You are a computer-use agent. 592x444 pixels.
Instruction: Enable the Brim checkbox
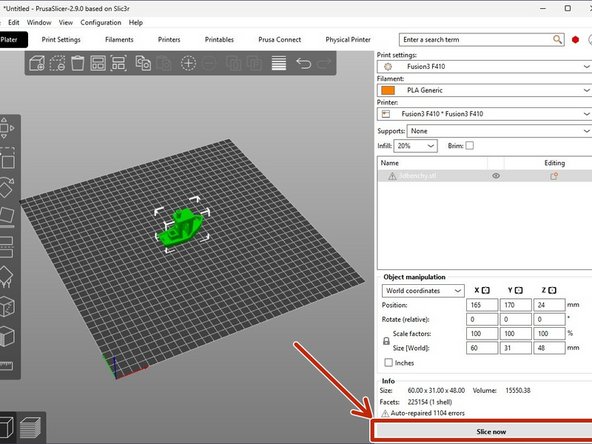pos(470,145)
